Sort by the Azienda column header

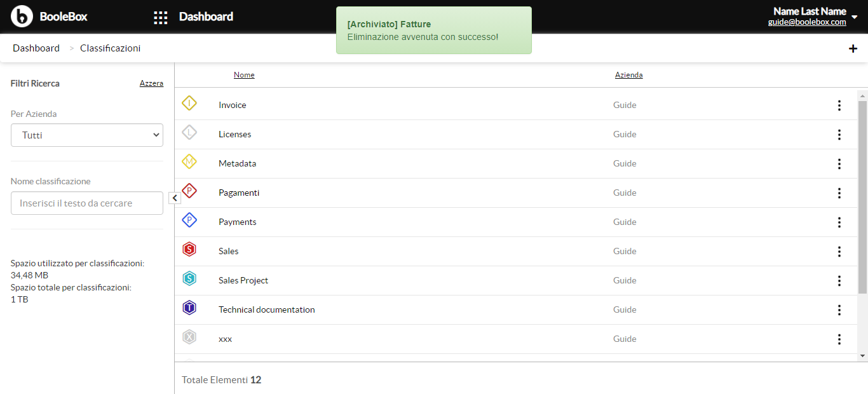(x=628, y=75)
